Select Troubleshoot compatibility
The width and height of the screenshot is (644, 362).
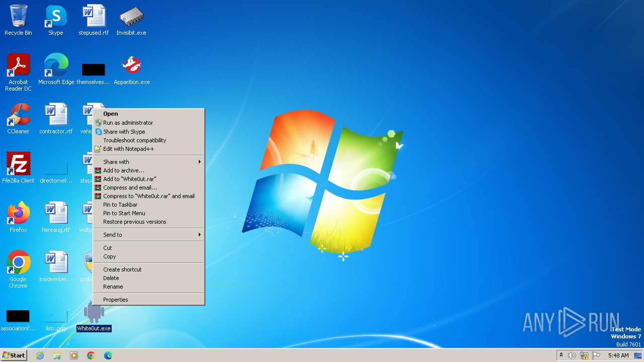click(x=149, y=140)
